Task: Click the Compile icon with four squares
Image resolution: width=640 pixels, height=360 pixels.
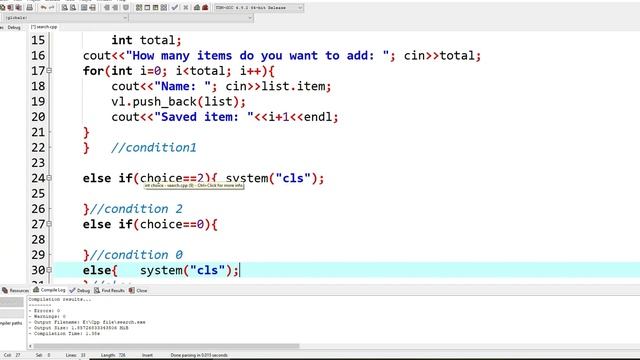Action: tap(139, 8)
